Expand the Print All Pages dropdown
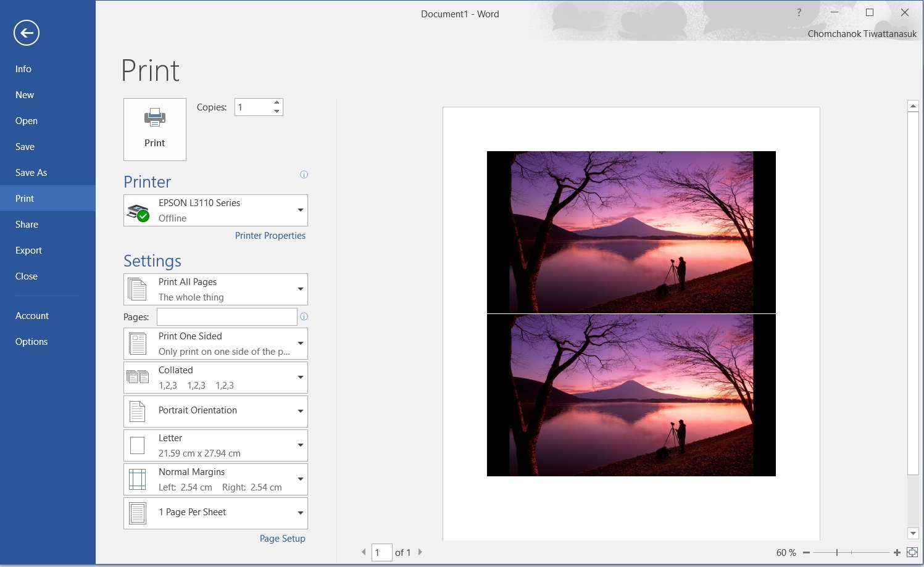 pyautogui.click(x=215, y=289)
